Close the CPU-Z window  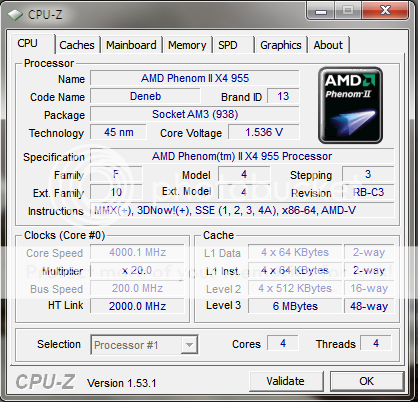(385, 11)
